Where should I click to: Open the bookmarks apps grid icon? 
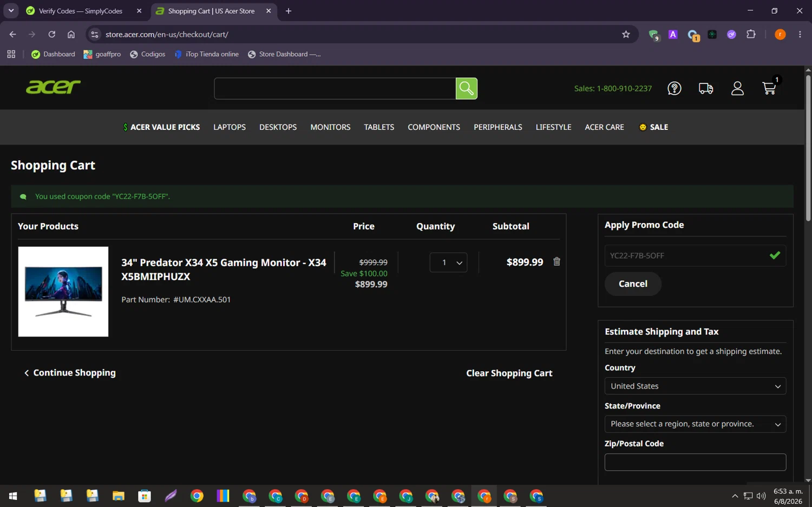coord(11,54)
